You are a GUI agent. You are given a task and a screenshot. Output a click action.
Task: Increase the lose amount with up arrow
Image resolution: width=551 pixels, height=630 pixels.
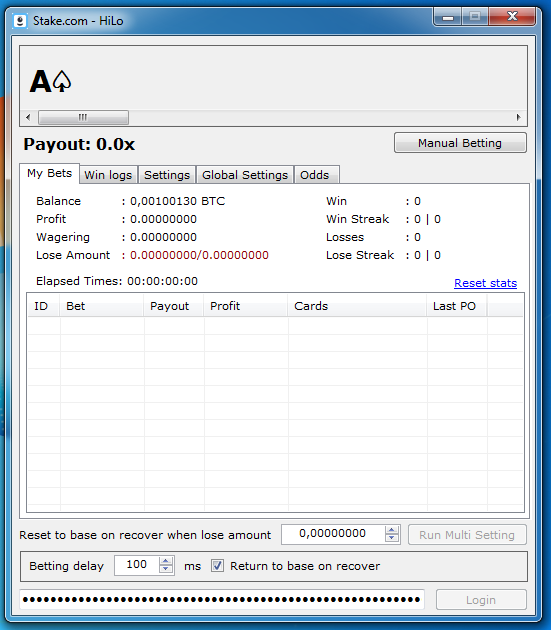coord(392,530)
